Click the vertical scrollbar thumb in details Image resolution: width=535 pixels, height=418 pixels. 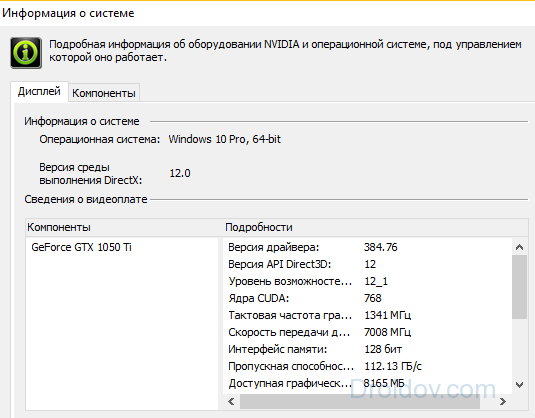coord(519,287)
